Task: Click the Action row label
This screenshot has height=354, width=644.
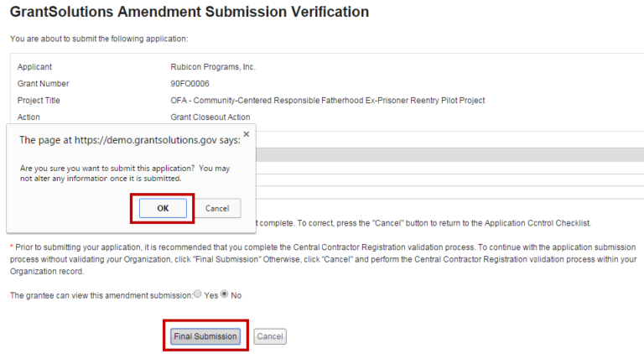Action: [x=29, y=117]
